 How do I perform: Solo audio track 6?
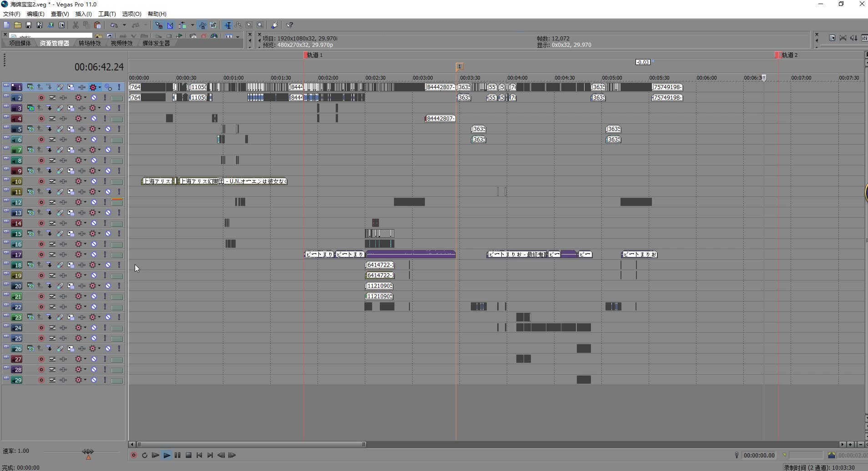tap(105, 139)
